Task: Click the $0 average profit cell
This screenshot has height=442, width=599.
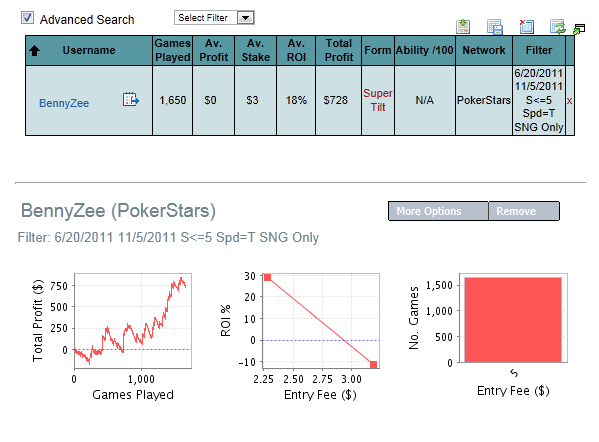Action: click(214, 100)
